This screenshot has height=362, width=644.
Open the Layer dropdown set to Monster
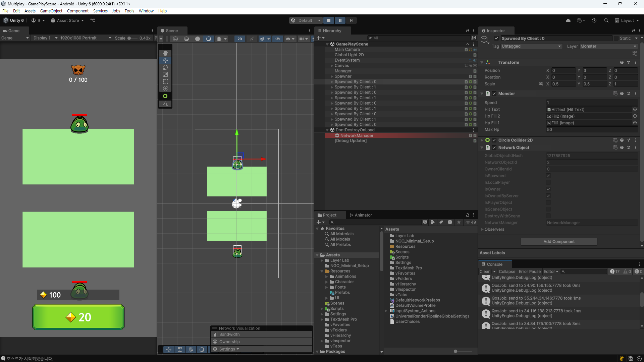click(x=608, y=46)
